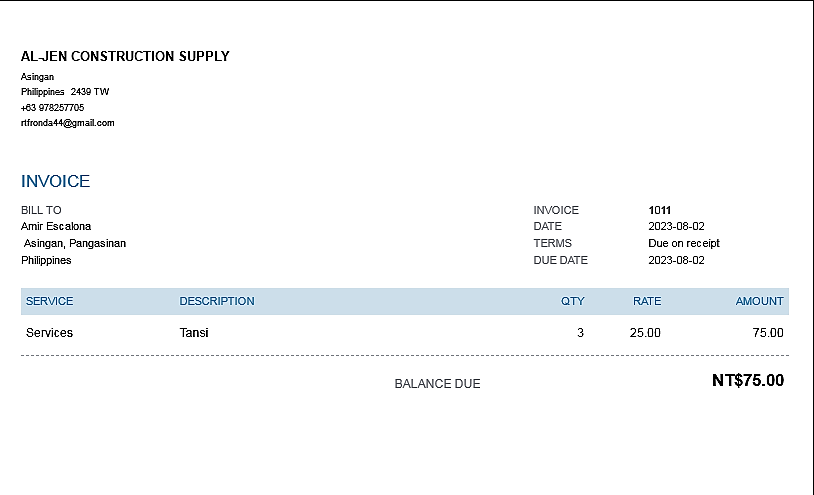
Task: Click the AL-JEN CONSTRUCTION SUPPLY company name
Action: (125, 57)
